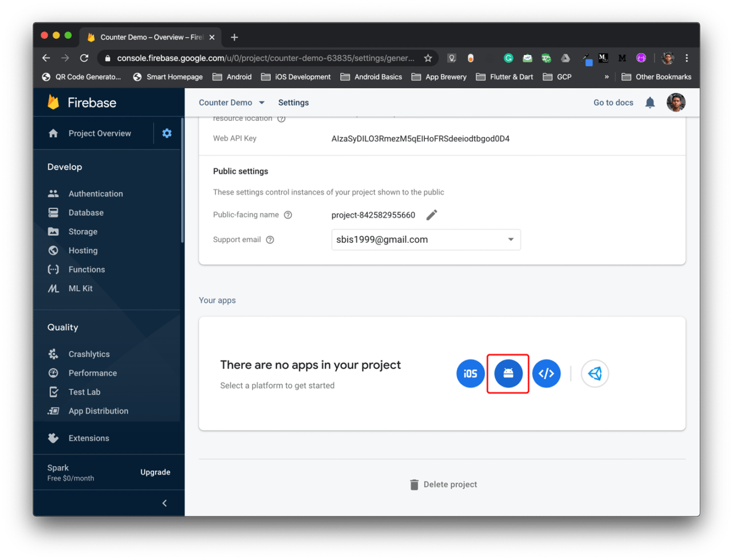Go forward in browser history

pyautogui.click(x=65, y=58)
